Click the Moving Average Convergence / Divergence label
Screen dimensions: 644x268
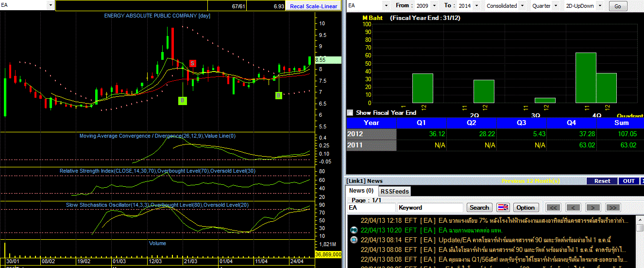(x=157, y=136)
